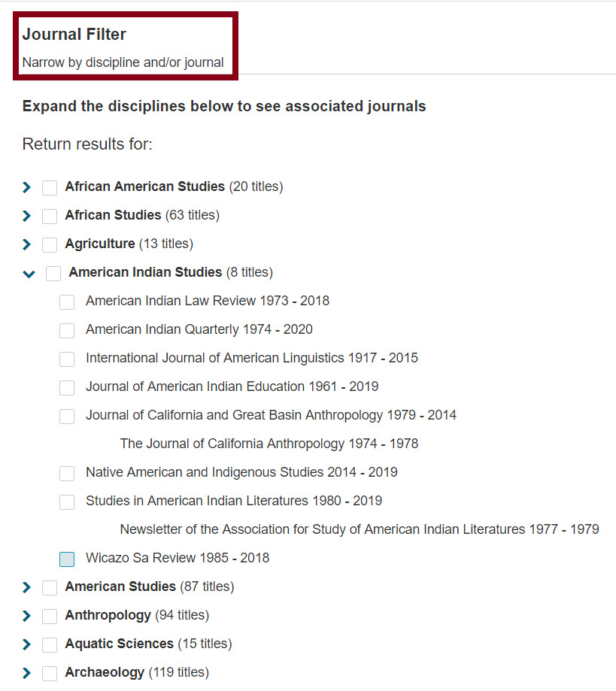Viewport: 616px width, 691px height.
Task: Expand the American Studies discipline
Action: click(27, 587)
